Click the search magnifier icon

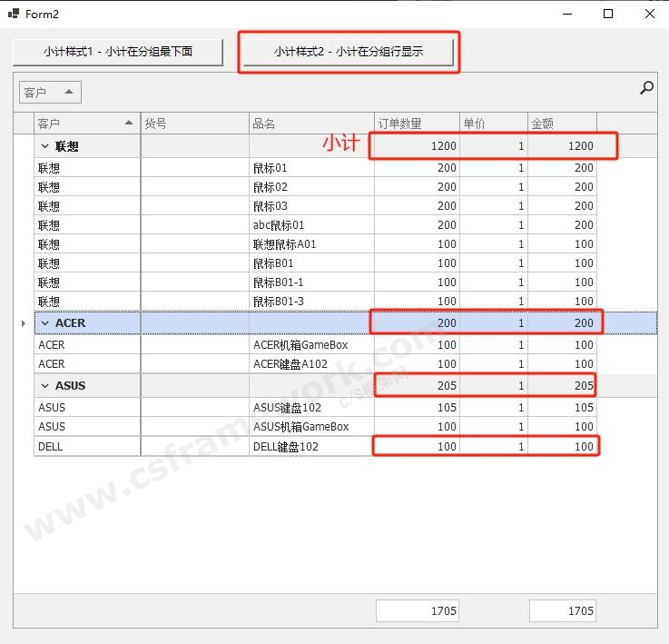646,88
